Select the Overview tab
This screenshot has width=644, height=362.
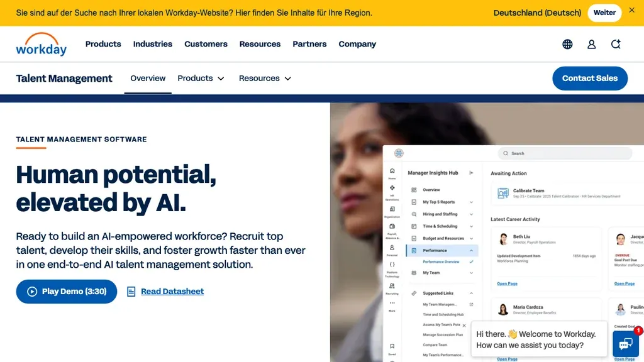pos(148,79)
